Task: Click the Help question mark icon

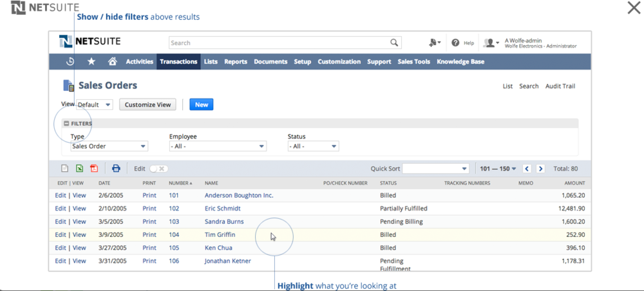Action: (x=455, y=43)
